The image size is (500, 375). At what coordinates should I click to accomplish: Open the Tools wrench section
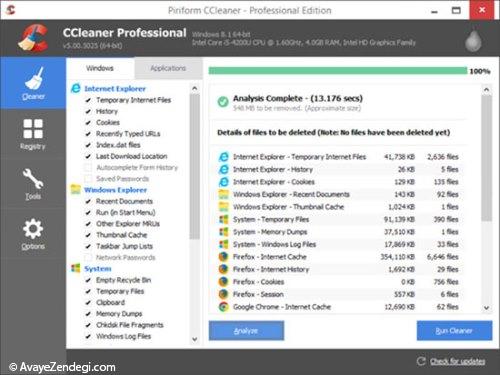(x=33, y=184)
